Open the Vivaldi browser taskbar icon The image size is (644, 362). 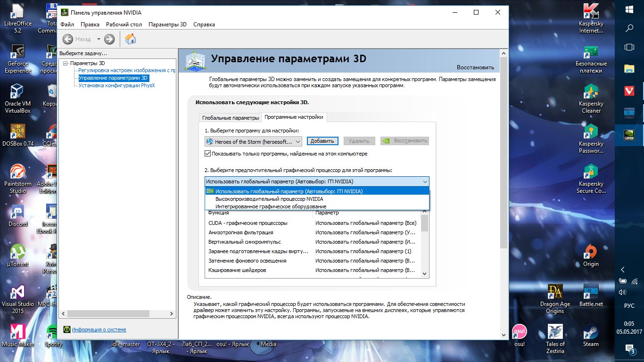(629, 91)
